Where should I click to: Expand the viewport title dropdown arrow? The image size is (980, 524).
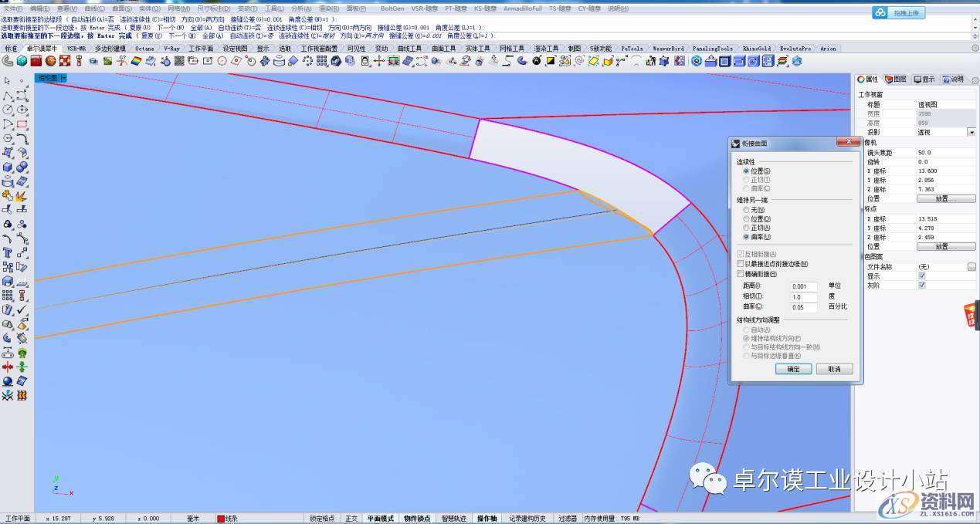point(63,78)
